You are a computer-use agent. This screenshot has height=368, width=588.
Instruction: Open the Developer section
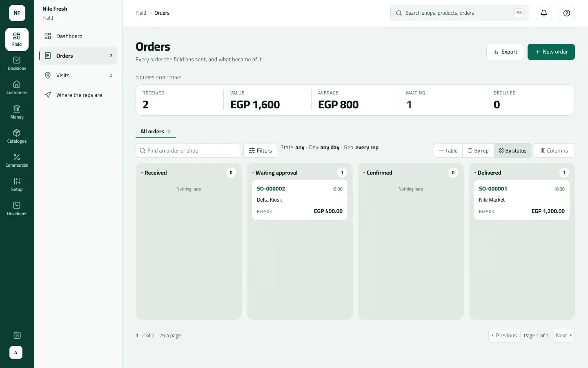coord(17,209)
